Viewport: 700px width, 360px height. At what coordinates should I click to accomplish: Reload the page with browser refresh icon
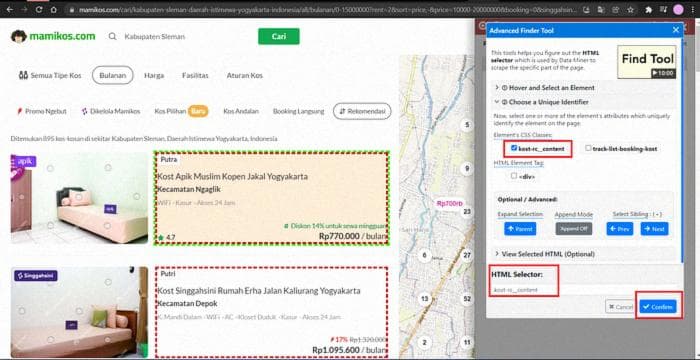click(39, 9)
